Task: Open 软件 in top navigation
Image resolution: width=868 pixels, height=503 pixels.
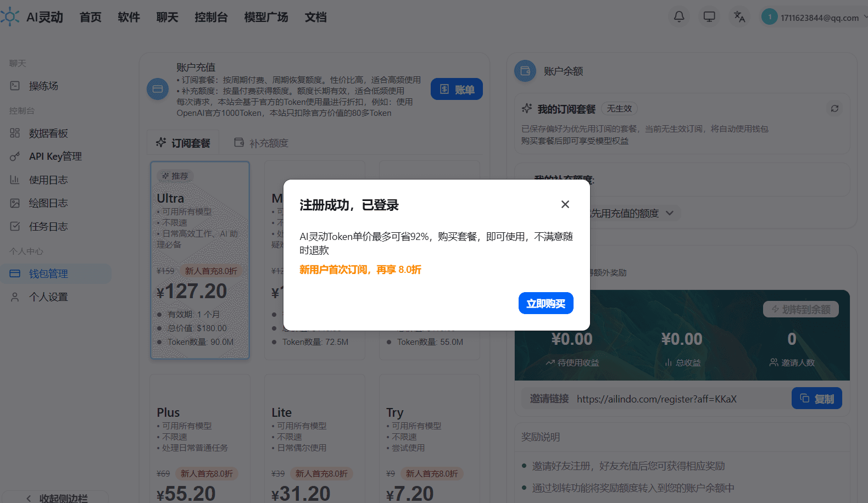Action: point(129,18)
